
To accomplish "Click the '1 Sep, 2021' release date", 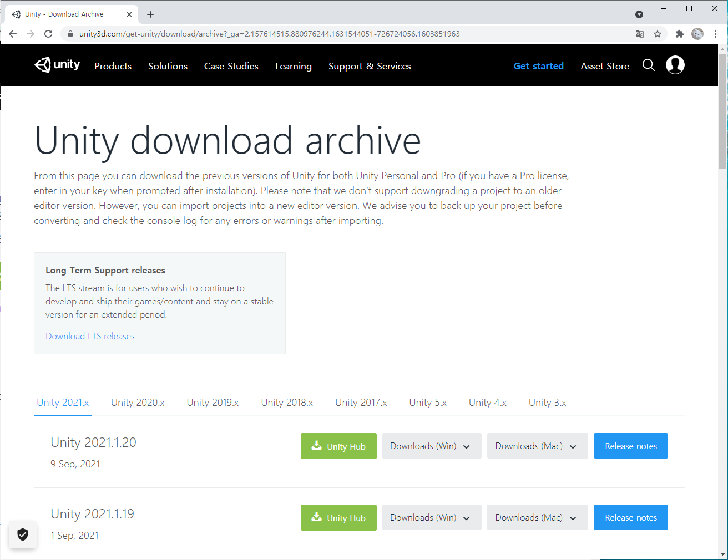I will tap(74, 536).
